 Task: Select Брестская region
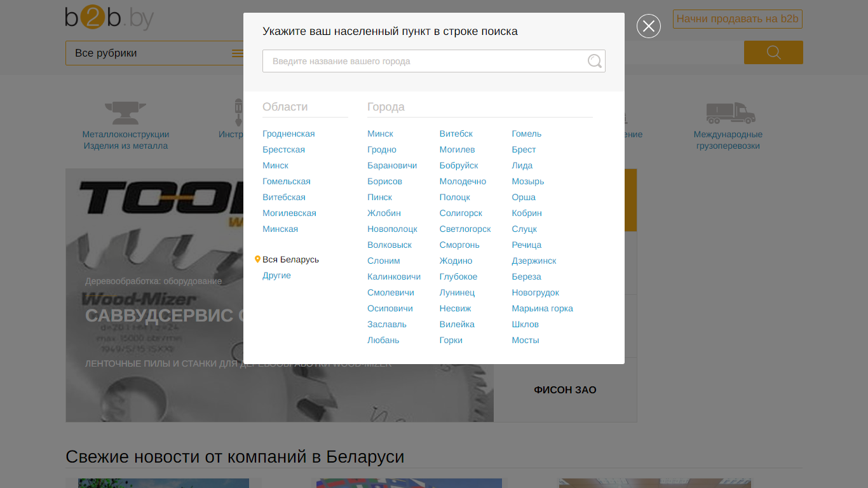283,149
